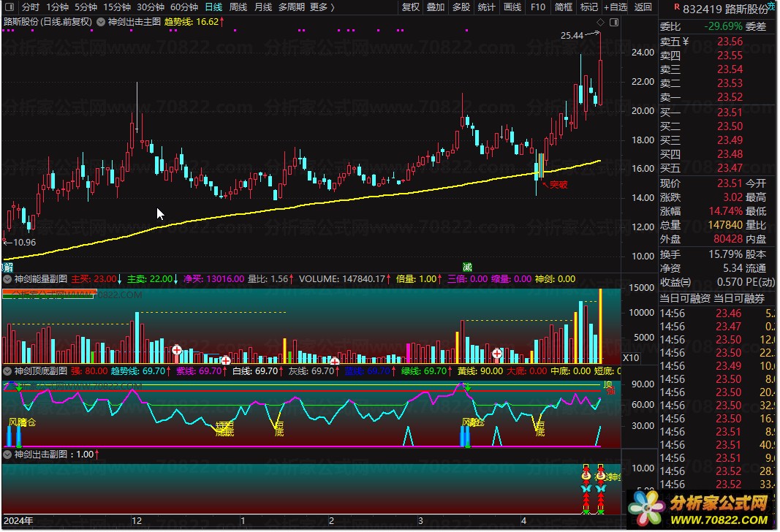Expand the 神剑顶底副图 indicator dropdown
The image size is (780, 532).
pyautogui.click(x=7, y=371)
